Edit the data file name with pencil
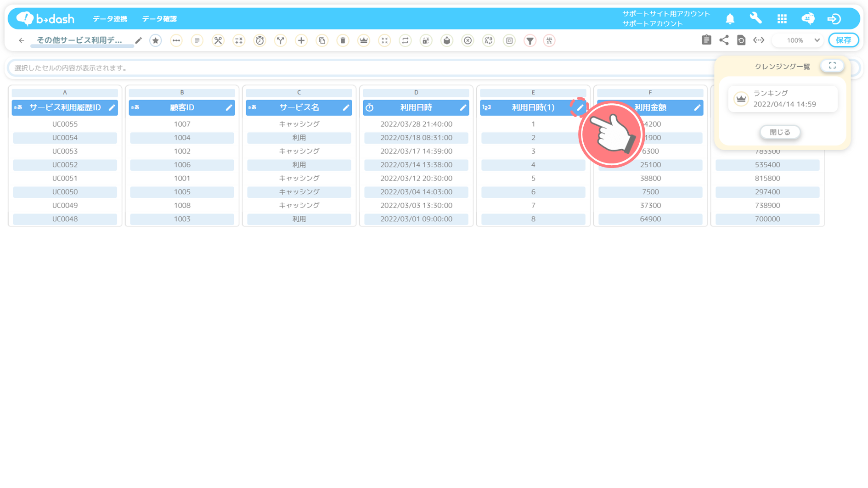868x488 pixels. point(138,40)
